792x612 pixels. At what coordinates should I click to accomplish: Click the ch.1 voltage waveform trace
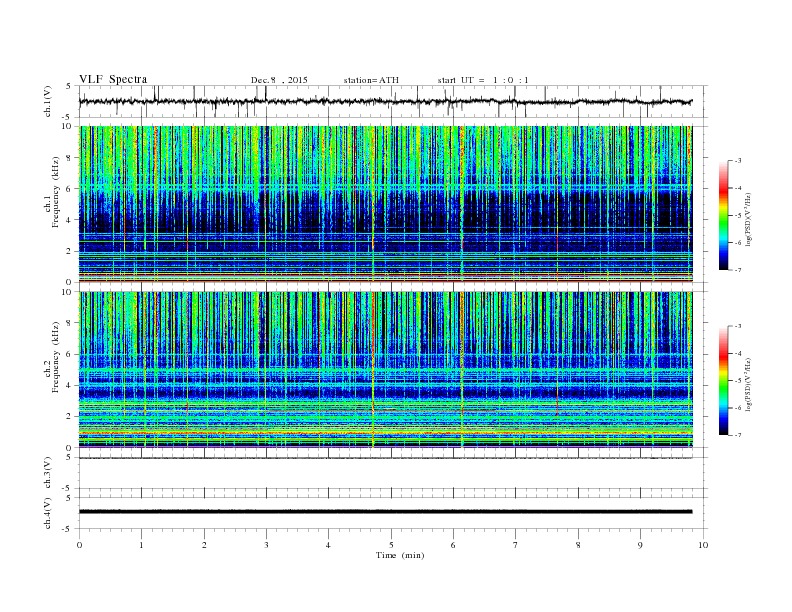(385, 101)
